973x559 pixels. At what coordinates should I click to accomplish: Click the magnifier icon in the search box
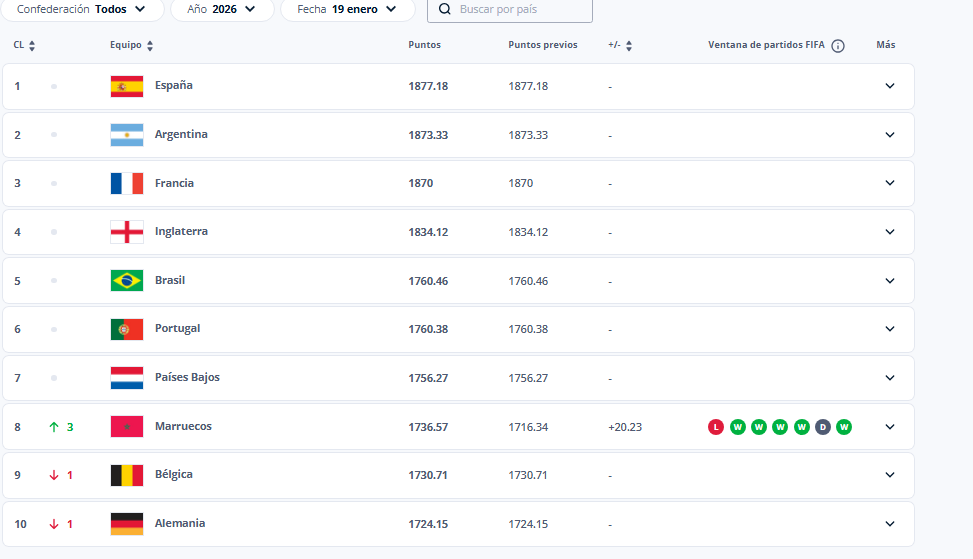[445, 9]
